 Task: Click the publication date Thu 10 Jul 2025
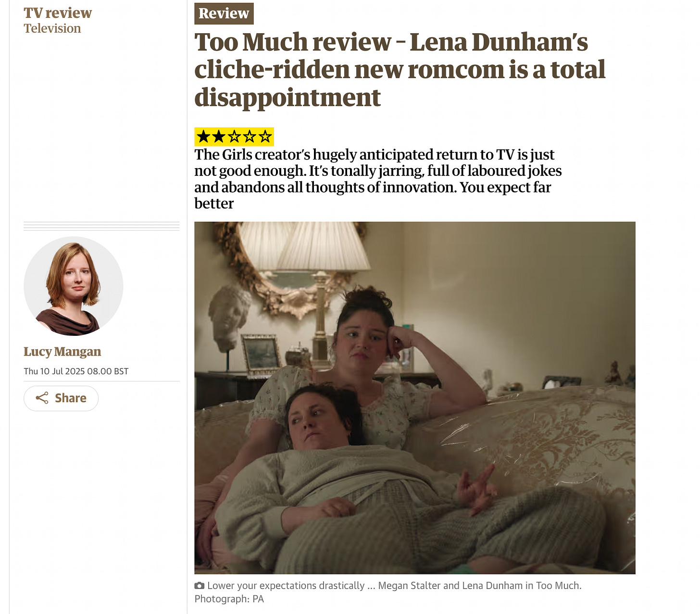coord(76,371)
